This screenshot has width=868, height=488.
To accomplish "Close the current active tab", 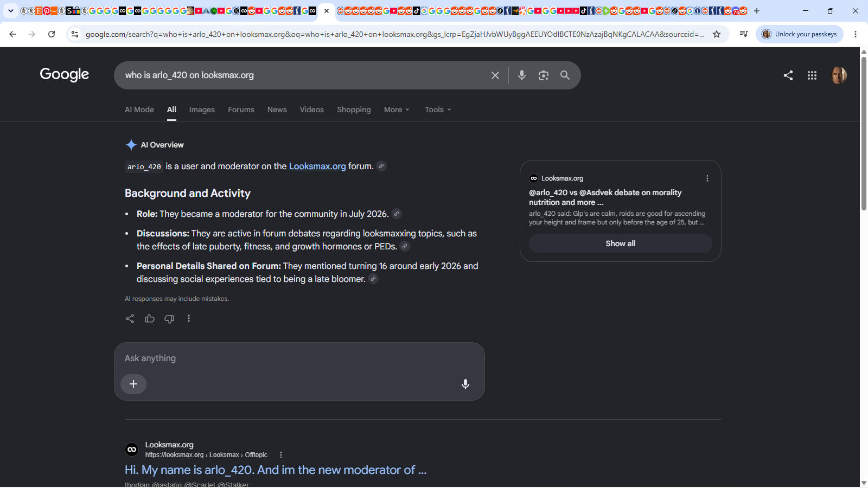I will [327, 11].
